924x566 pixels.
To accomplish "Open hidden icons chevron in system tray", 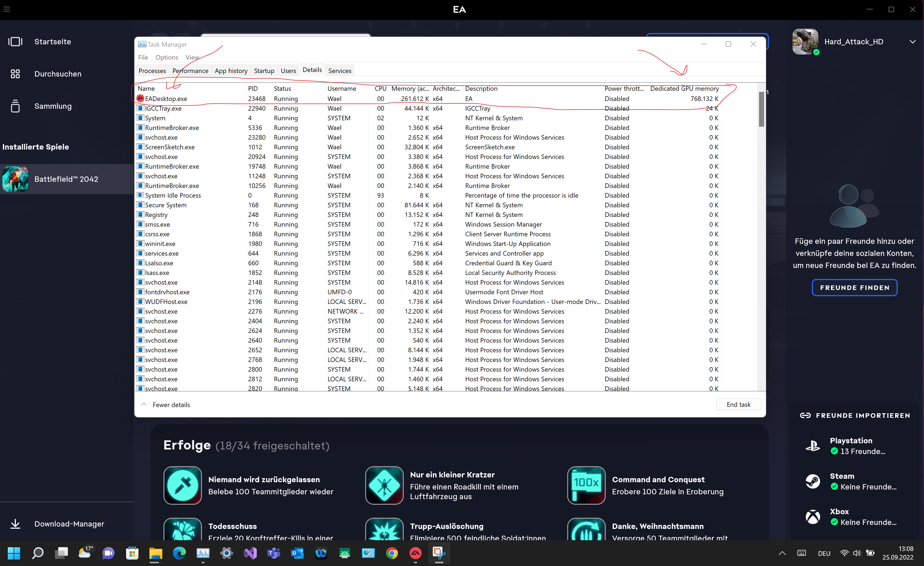I will tap(782, 553).
